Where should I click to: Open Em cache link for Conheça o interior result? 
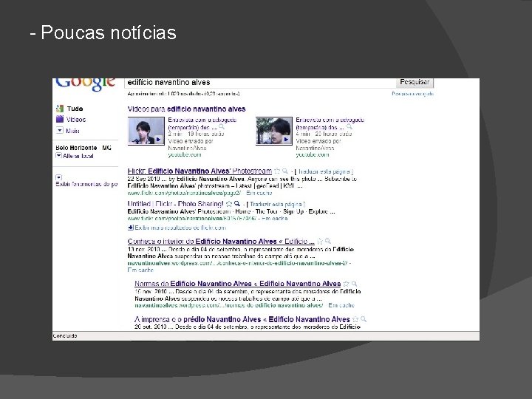pyautogui.click(x=140, y=270)
